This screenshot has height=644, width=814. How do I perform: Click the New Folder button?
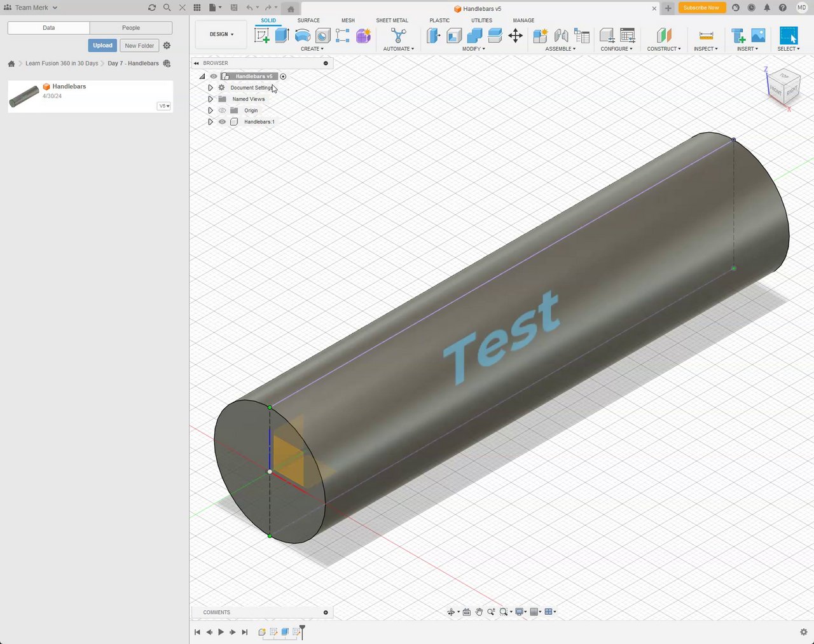[139, 46]
